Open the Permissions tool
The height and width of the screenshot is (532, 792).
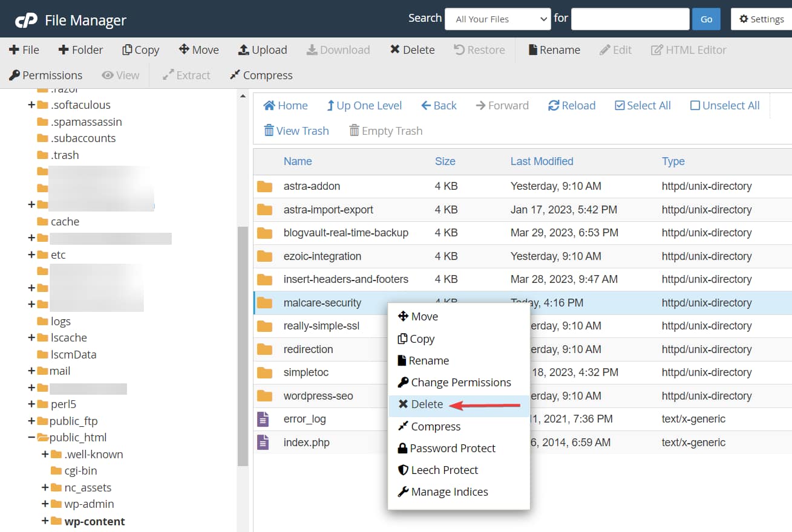(45, 75)
